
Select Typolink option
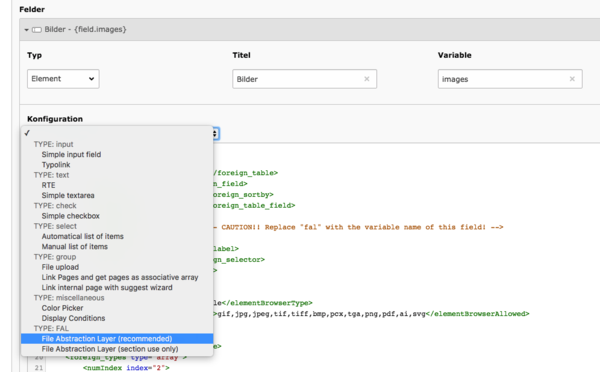(x=56, y=165)
